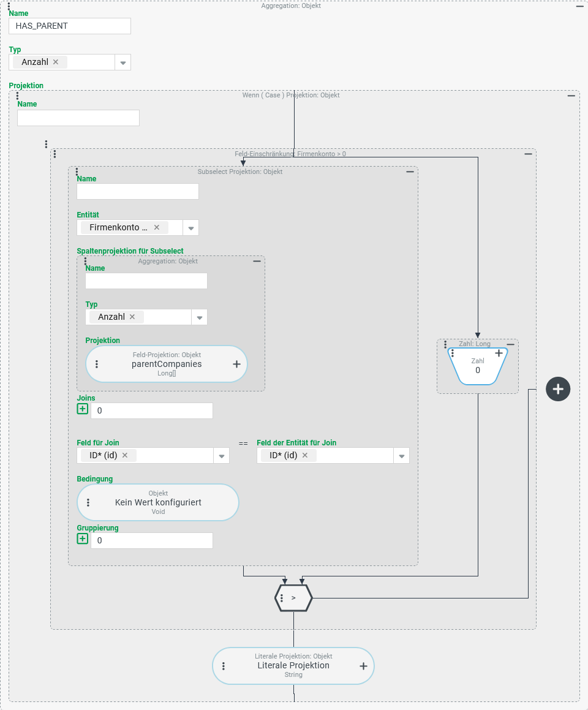The height and width of the screenshot is (710, 588).
Task: Clear ID* (id) in Feld für Join
Action: coord(125,455)
